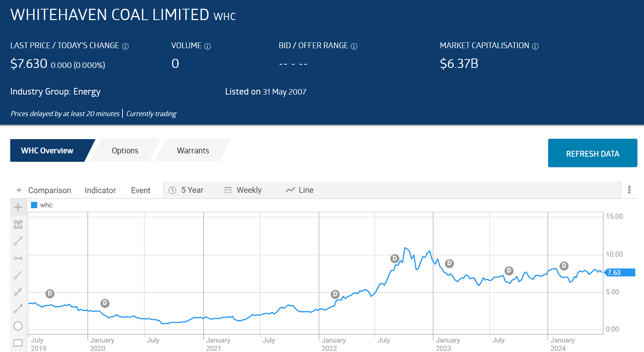This screenshot has height=352, width=644.
Task: Click the plus icon before Comparison
Action: 19,190
